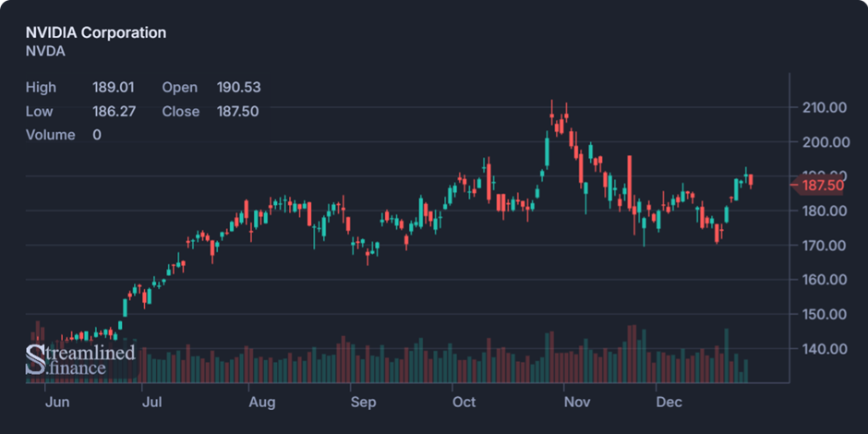Click the Volume label in the legend

51,135
